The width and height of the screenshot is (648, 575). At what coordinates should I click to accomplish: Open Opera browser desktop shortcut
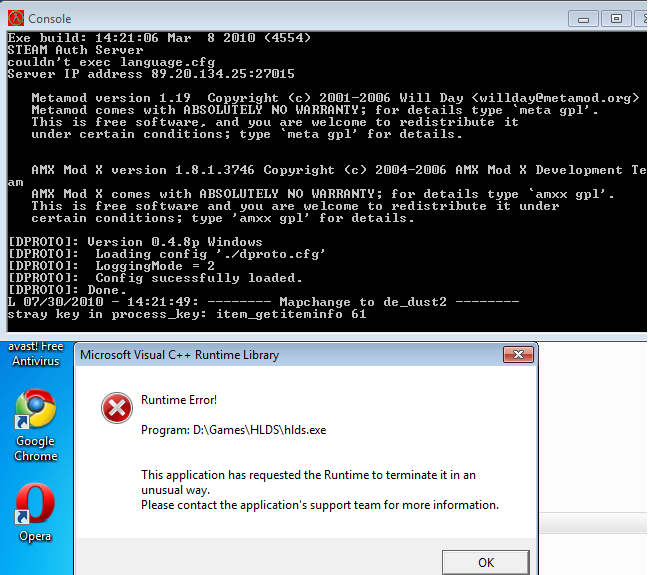click(35, 513)
